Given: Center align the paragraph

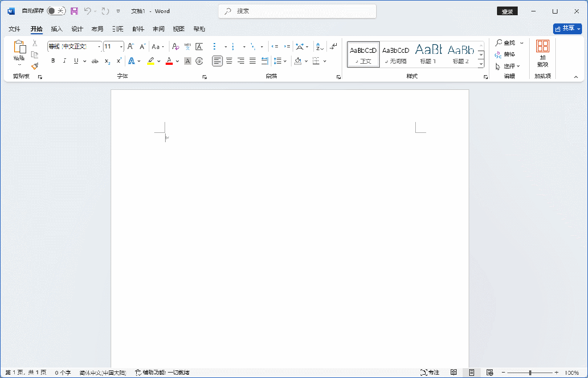Looking at the screenshot, I should tap(229, 60).
